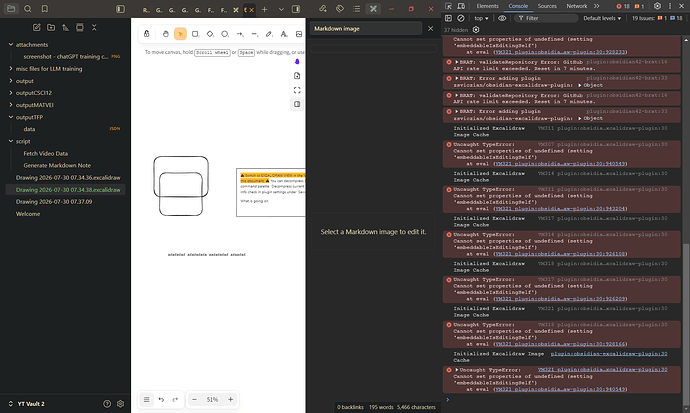
Task: Click auto-reveal current file icon
Action: point(80,27)
